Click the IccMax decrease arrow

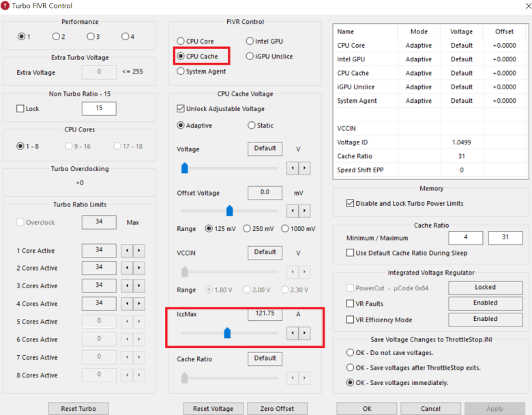[293, 333]
